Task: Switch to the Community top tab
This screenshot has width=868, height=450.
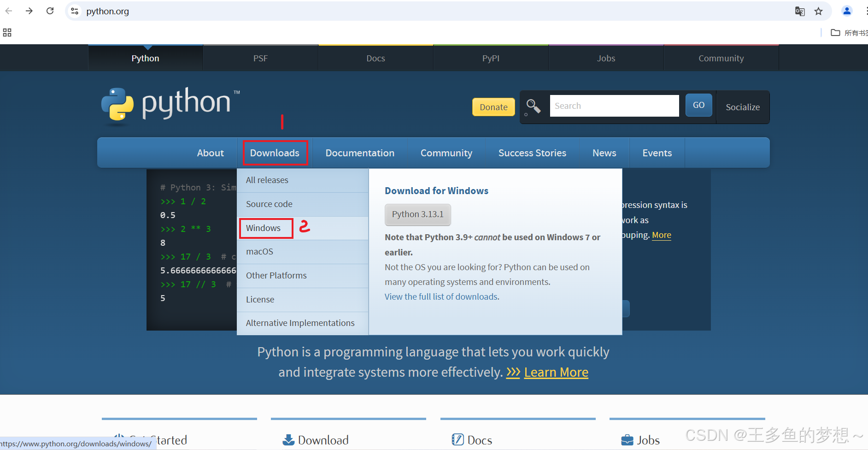Action: pos(721,58)
